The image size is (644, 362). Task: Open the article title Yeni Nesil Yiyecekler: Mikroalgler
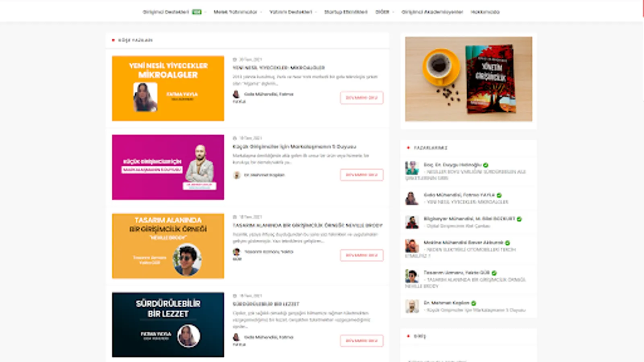point(279,68)
